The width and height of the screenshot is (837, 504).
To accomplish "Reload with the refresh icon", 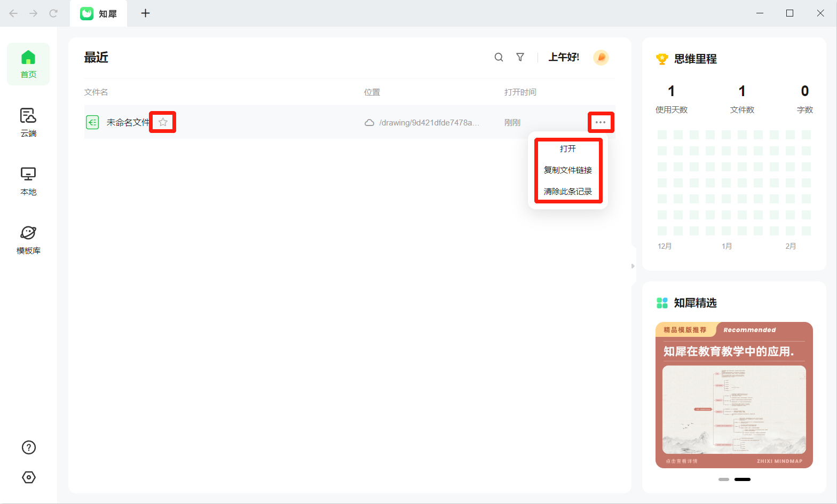I will tap(53, 13).
